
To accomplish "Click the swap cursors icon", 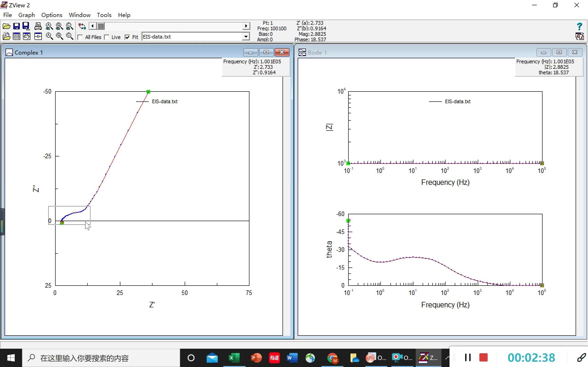I will pyautogui.click(x=82, y=26).
